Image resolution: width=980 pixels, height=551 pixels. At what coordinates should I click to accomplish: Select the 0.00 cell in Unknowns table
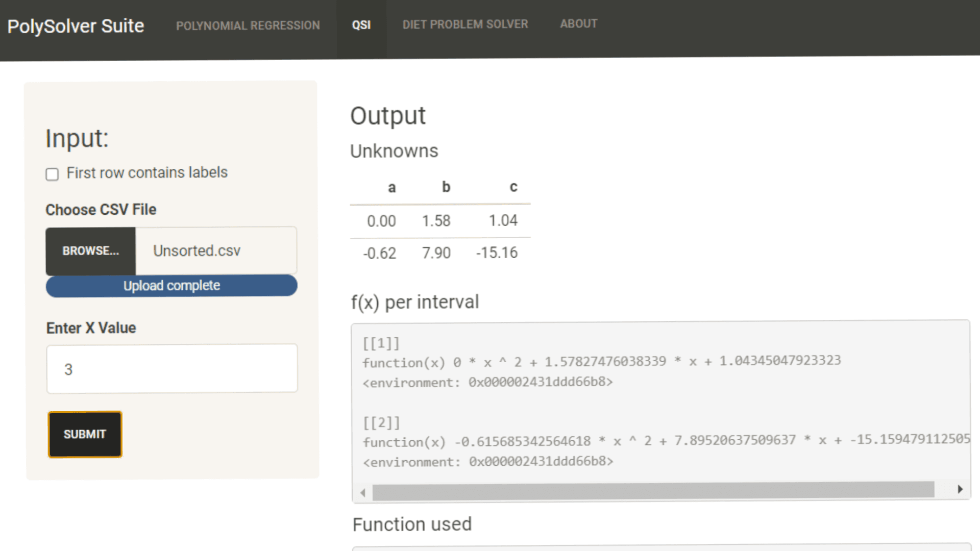click(x=381, y=221)
